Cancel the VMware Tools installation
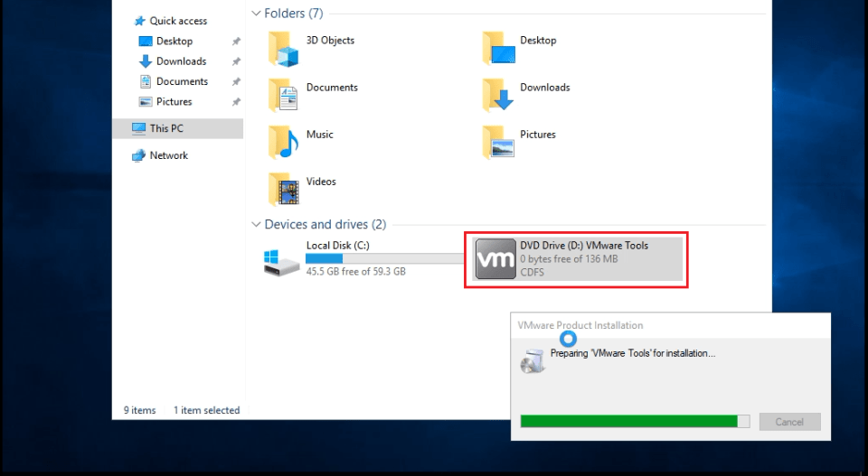This screenshot has width=868, height=476. click(x=789, y=422)
